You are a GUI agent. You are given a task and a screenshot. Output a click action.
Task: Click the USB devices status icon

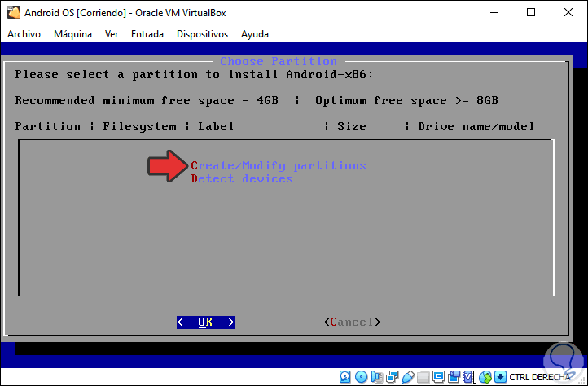coord(408,376)
